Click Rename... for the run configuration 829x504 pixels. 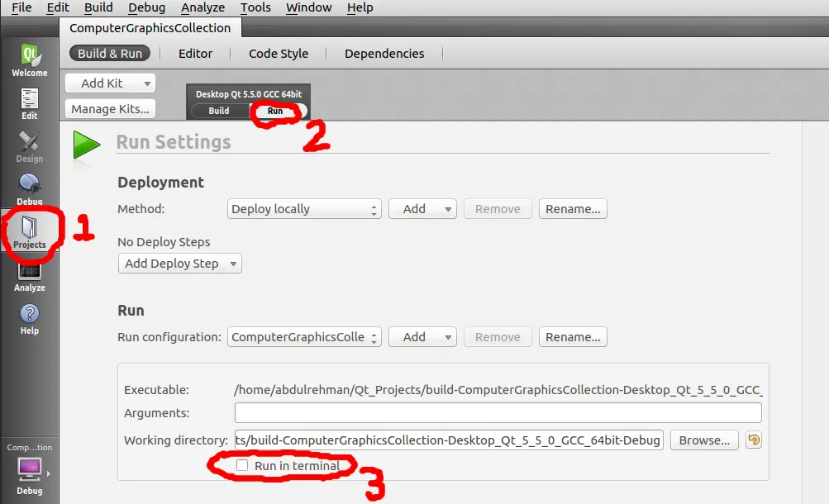click(x=573, y=337)
